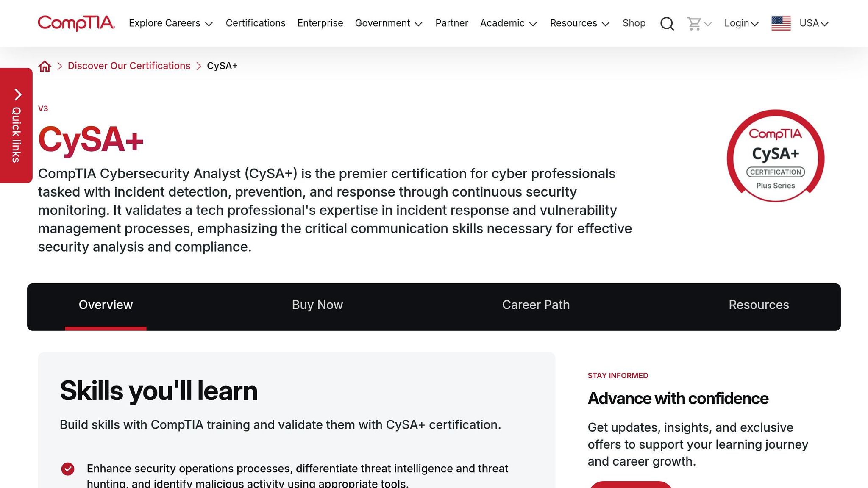Click the red button under Advance with confidence

(x=631, y=486)
